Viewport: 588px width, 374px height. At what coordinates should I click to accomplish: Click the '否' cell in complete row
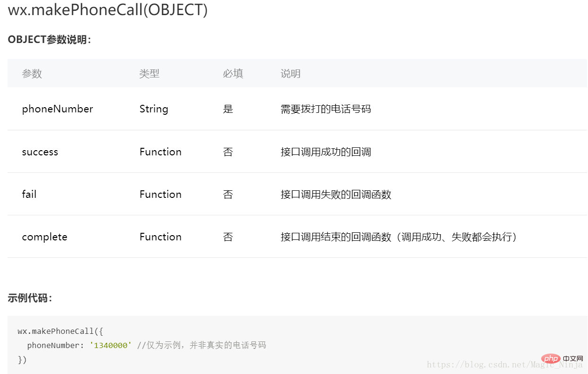tap(228, 237)
